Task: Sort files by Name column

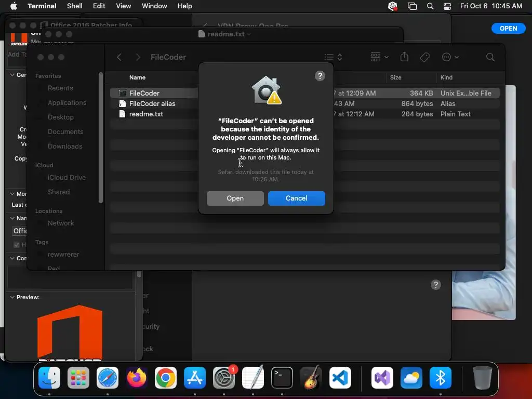Action: (137, 77)
